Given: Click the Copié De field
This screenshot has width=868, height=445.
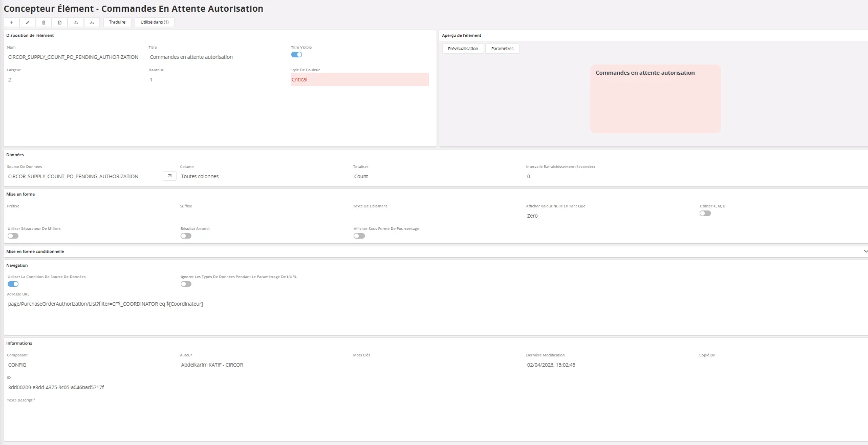Looking at the screenshot, I should pyautogui.click(x=782, y=365).
